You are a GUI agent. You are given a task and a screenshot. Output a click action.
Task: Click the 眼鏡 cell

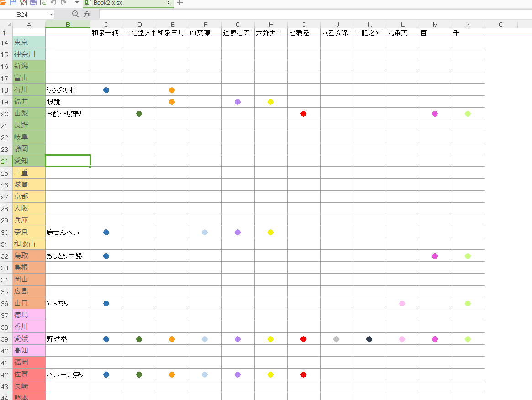coord(68,102)
